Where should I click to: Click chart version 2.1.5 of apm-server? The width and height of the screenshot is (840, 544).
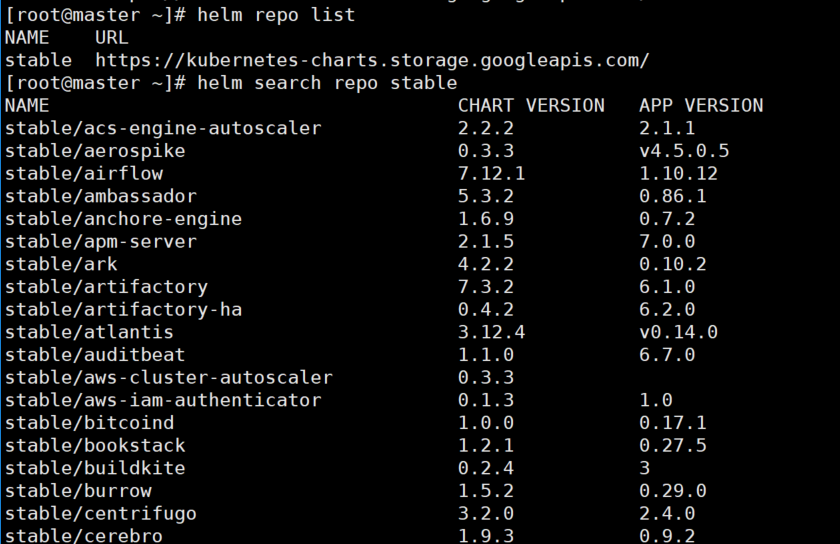click(x=486, y=242)
